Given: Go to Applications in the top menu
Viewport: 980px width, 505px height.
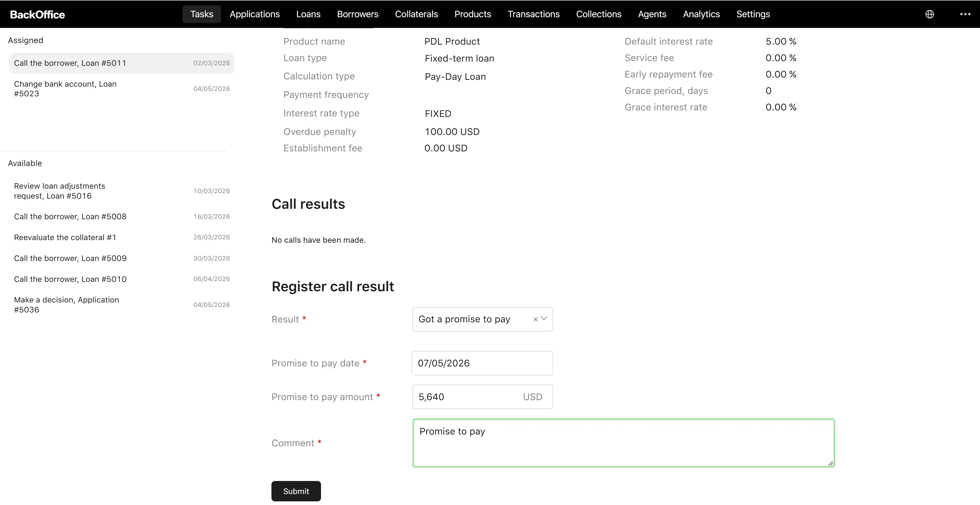Looking at the screenshot, I should pyautogui.click(x=254, y=14).
